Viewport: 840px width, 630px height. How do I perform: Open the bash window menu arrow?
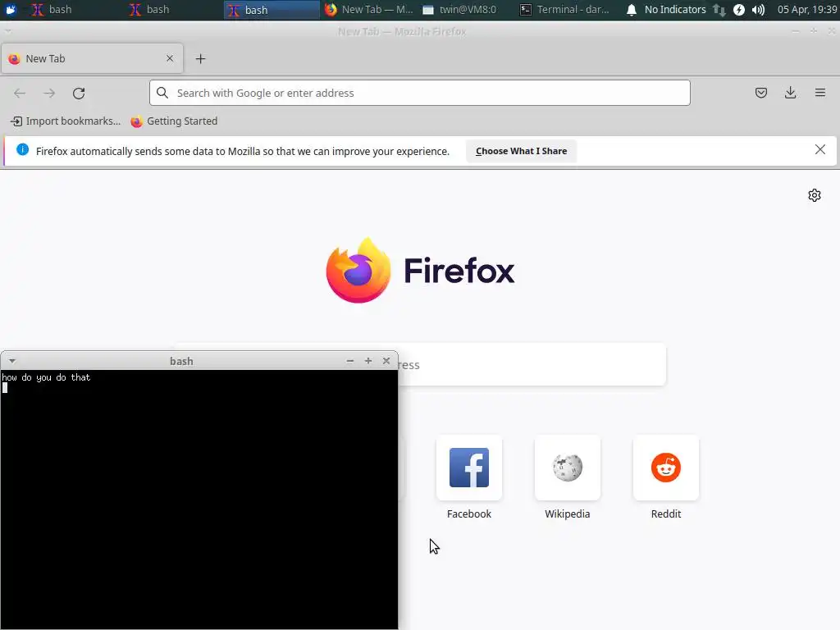click(x=11, y=361)
